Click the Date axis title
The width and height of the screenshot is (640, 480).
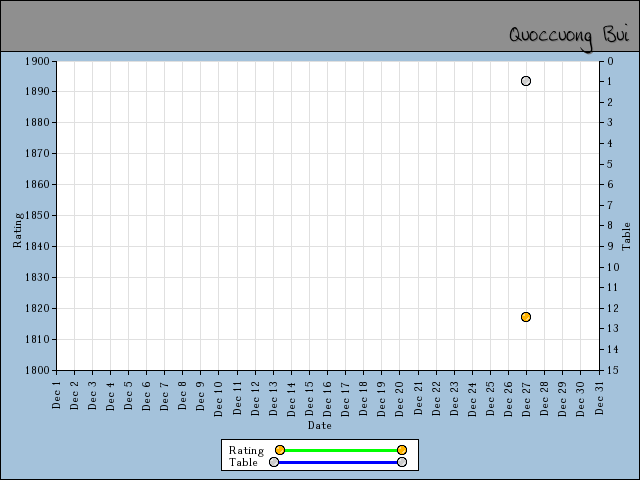320,425
